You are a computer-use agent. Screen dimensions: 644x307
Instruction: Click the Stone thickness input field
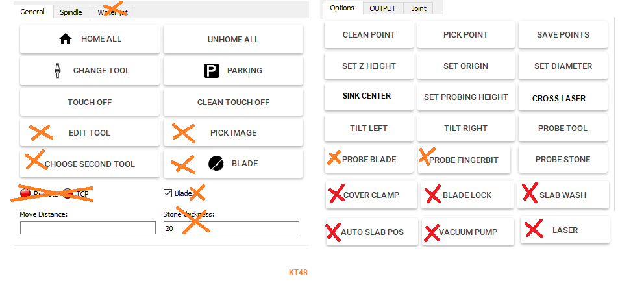coord(230,228)
